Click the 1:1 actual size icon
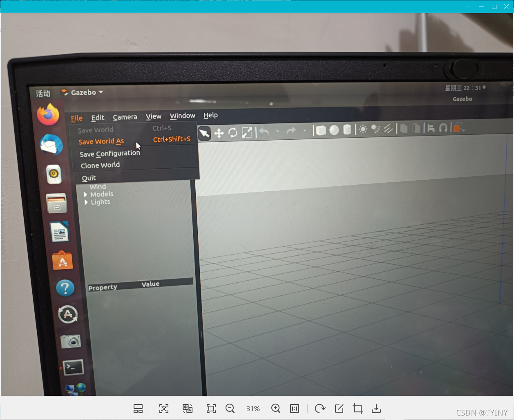The height and width of the screenshot is (420, 514). [x=295, y=409]
